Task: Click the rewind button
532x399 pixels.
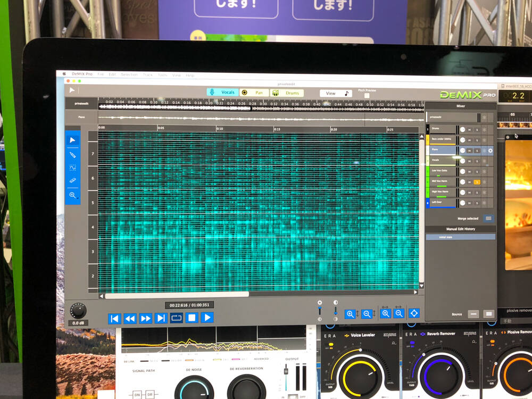Action: click(x=130, y=319)
